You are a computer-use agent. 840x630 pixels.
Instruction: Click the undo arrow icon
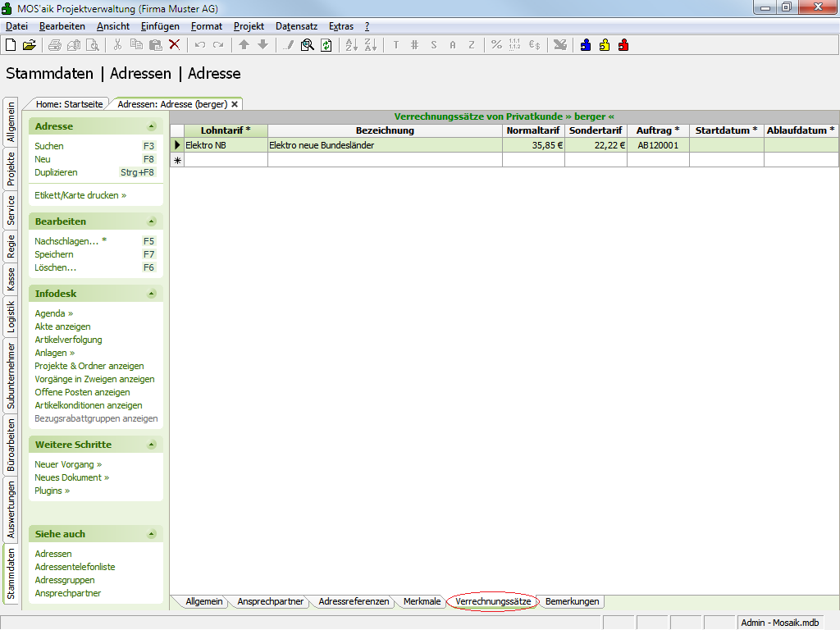(200, 45)
